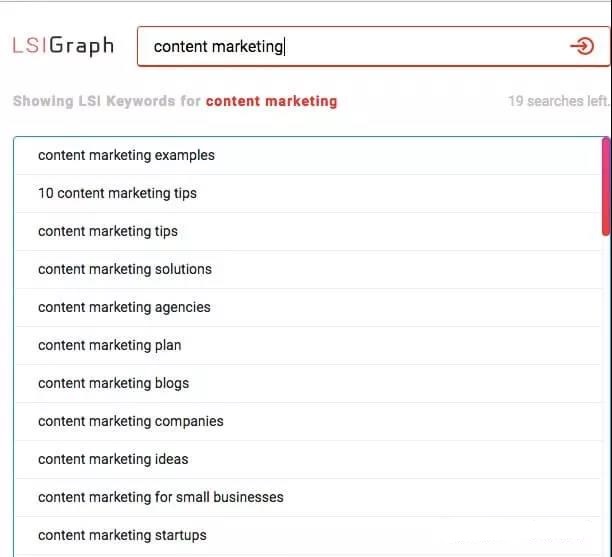Pick "content marketing ideas" result
The height and width of the screenshot is (557, 612).
click(113, 459)
